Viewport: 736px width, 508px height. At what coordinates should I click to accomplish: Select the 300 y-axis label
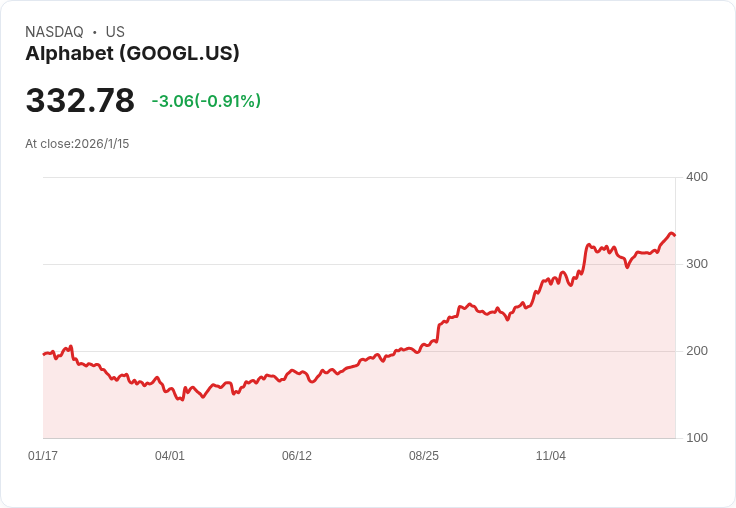[x=697, y=264]
